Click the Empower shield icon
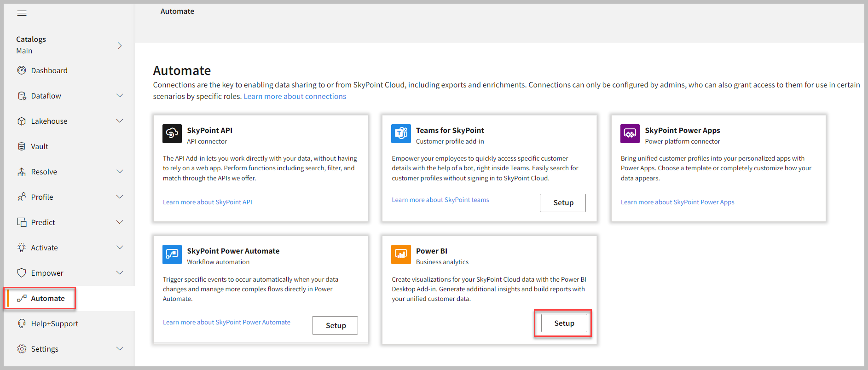 coord(22,273)
